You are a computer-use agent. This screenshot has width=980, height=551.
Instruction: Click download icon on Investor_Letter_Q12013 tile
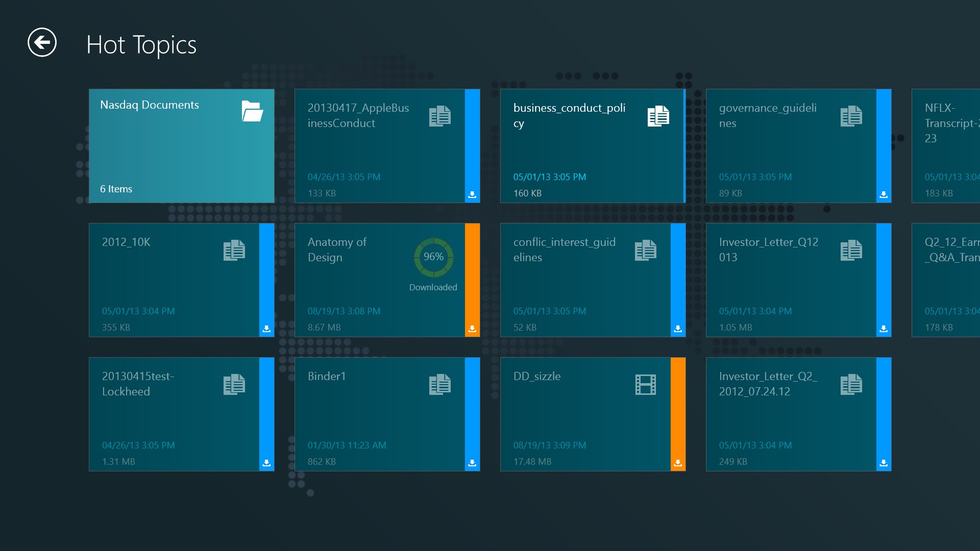click(884, 329)
